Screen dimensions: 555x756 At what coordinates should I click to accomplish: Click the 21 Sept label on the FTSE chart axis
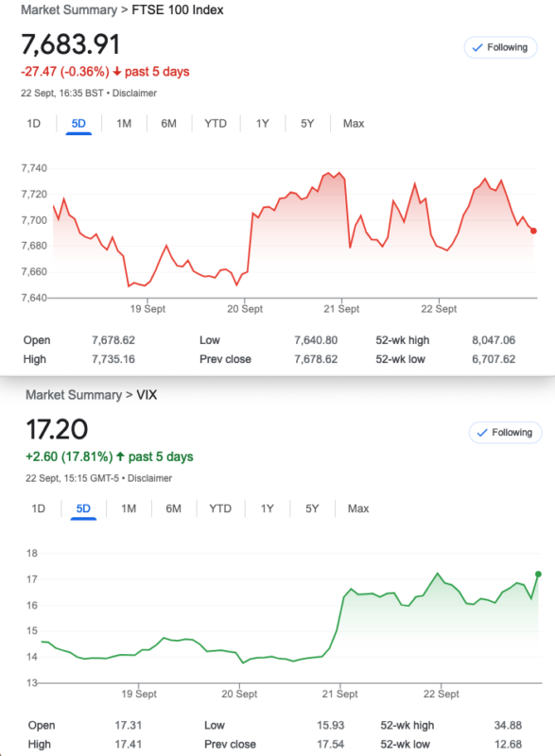(341, 309)
